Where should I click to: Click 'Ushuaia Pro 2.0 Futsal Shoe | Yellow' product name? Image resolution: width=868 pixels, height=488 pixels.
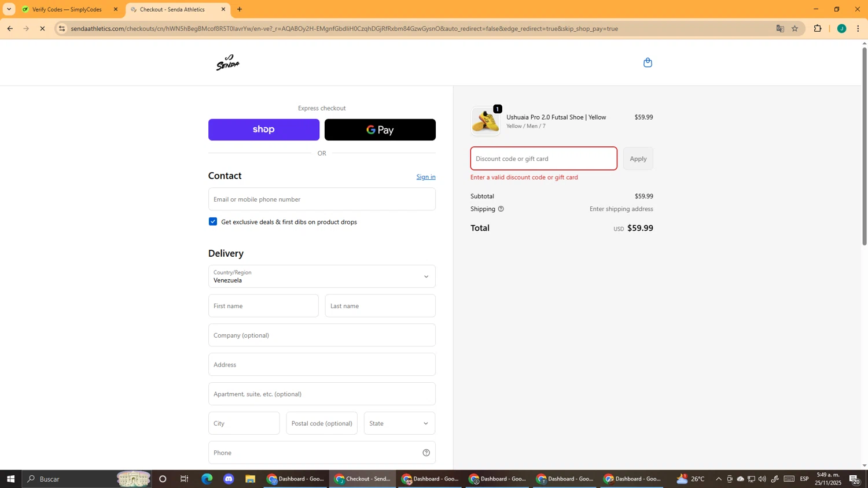[556, 117]
